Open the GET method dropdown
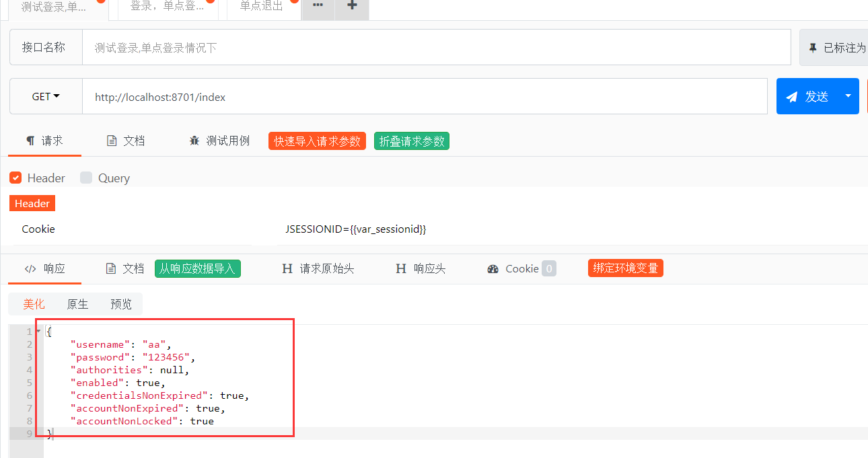 pyautogui.click(x=44, y=96)
